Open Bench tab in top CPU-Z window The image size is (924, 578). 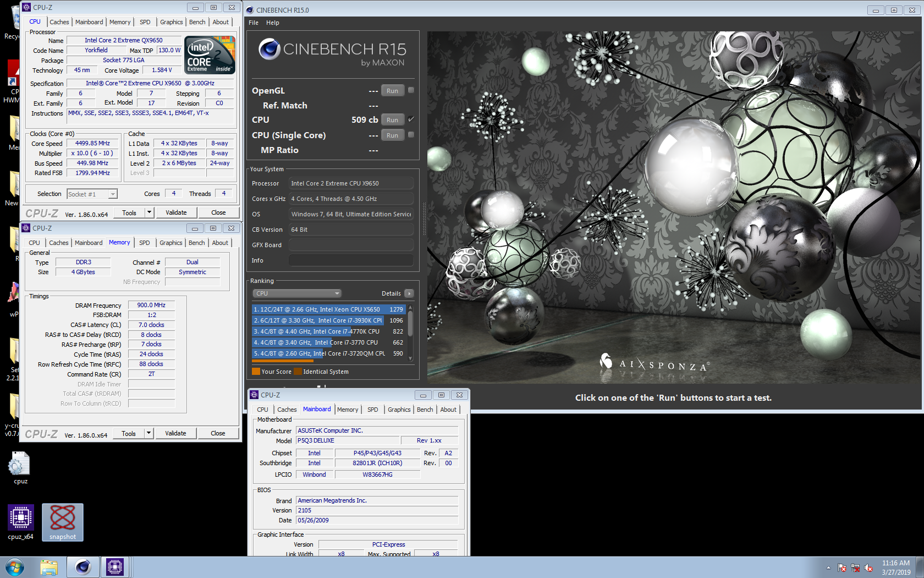(197, 22)
